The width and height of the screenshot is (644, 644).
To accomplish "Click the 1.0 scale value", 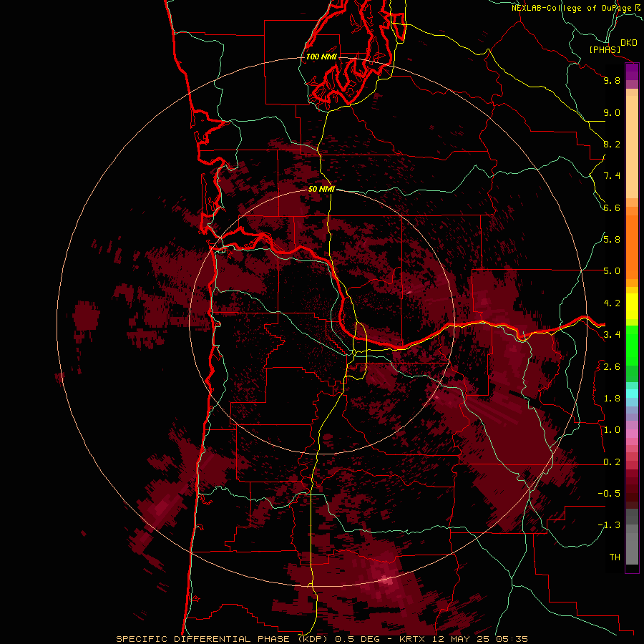I will click(612, 430).
